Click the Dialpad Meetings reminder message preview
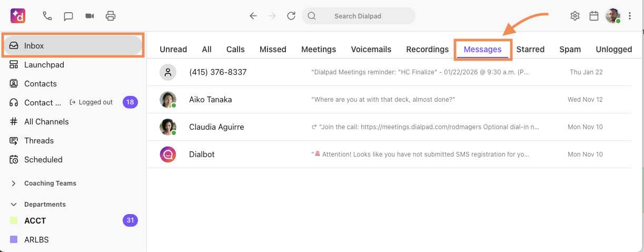 (x=420, y=72)
